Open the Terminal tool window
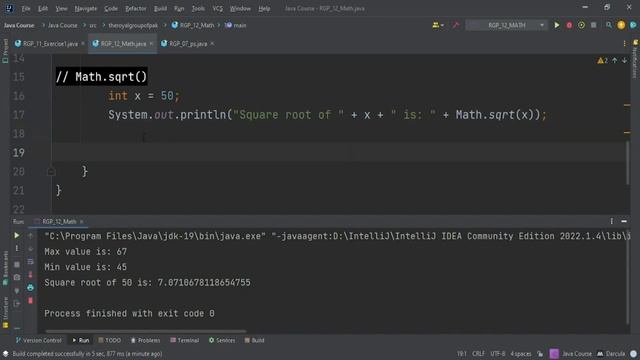640x360 pixels. coord(184,340)
